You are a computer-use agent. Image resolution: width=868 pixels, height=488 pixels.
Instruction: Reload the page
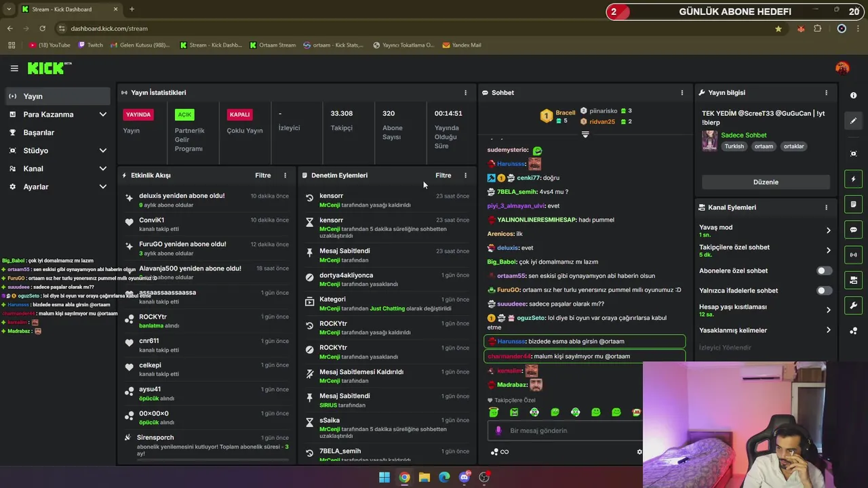coord(42,28)
